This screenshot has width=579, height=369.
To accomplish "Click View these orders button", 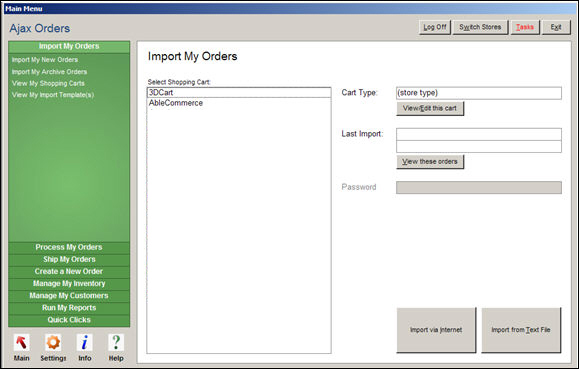I will click(x=430, y=162).
